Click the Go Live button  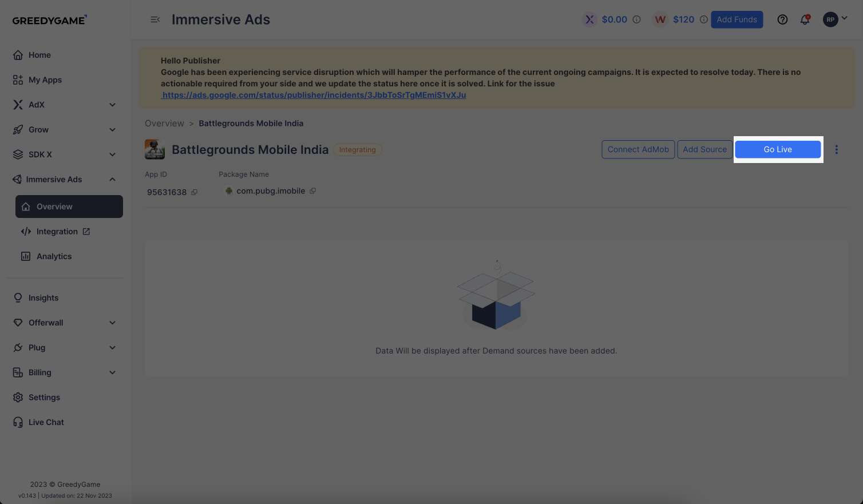point(778,149)
